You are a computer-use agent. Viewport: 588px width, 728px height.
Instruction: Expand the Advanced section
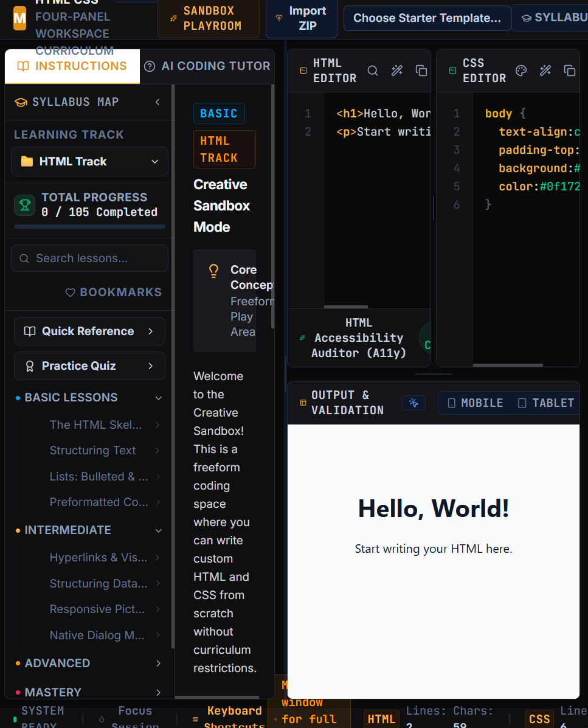click(x=89, y=663)
